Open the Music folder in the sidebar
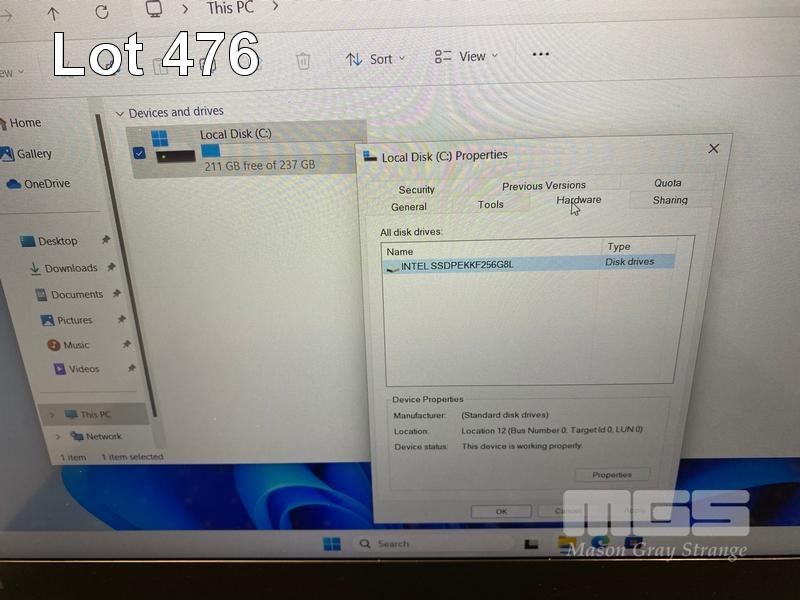Viewport: 800px width, 600px height. pyautogui.click(x=76, y=345)
